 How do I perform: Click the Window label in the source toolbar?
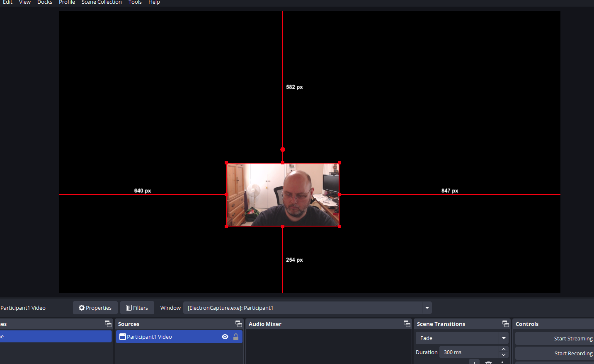click(x=170, y=308)
